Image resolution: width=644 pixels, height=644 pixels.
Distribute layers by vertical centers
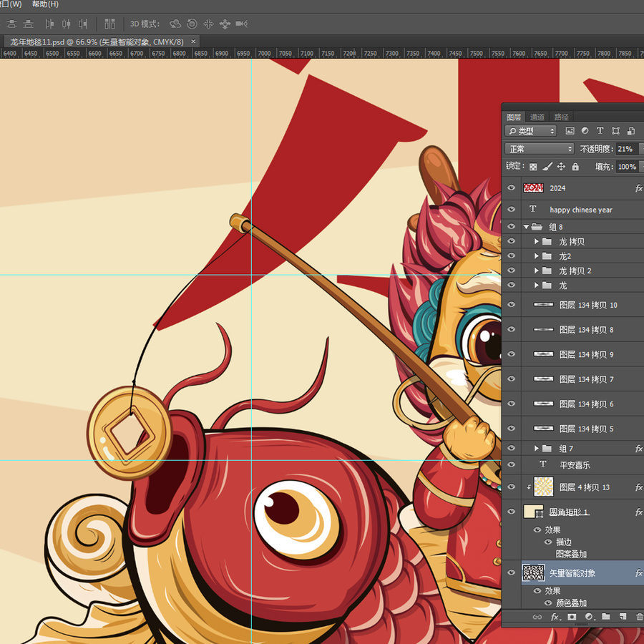coord(11,24)
